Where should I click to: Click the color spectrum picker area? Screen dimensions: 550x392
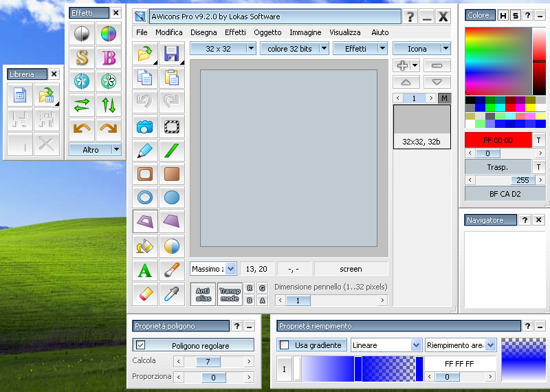click(498, 61)
